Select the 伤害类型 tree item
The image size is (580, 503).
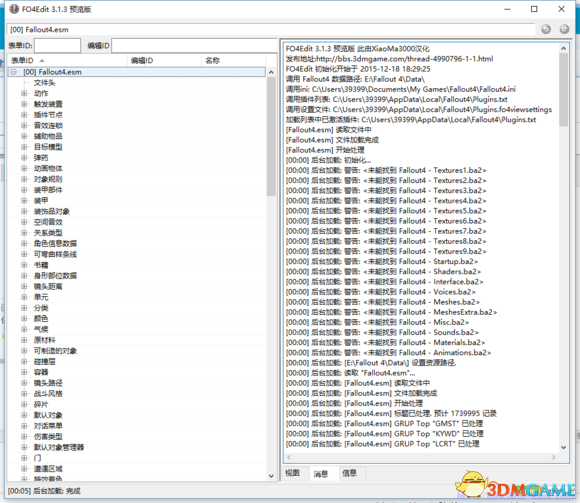[48, 436]
